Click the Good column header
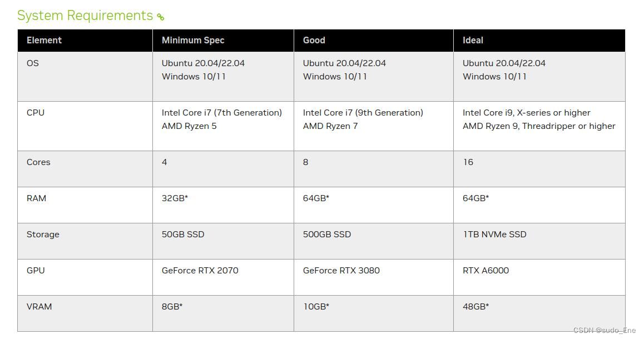 coord(314,40)
